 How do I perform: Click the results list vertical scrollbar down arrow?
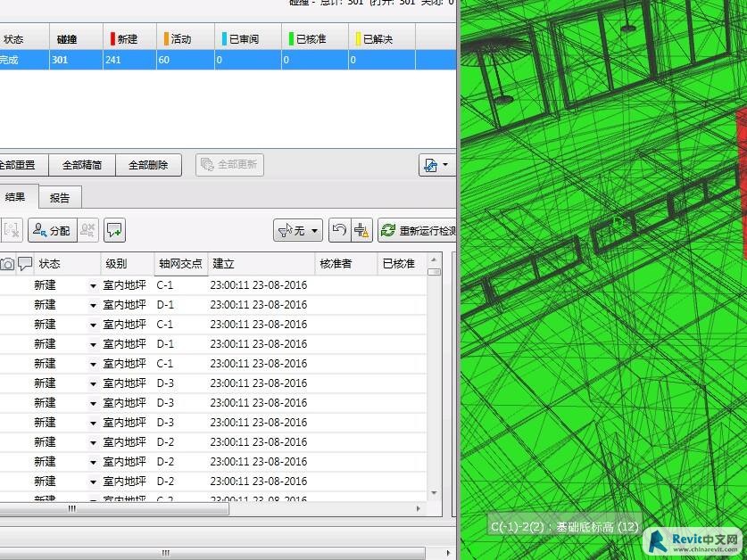[x=435, y=492]
